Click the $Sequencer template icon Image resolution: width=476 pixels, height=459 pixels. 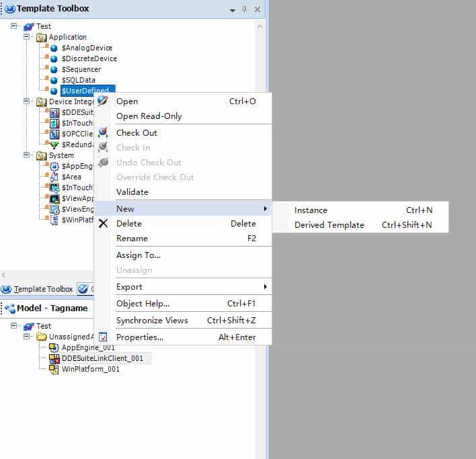click(x=54, y=69)
